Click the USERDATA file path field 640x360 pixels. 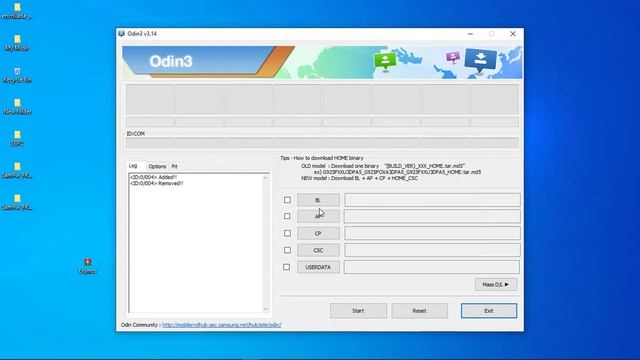tap(432, 267)
